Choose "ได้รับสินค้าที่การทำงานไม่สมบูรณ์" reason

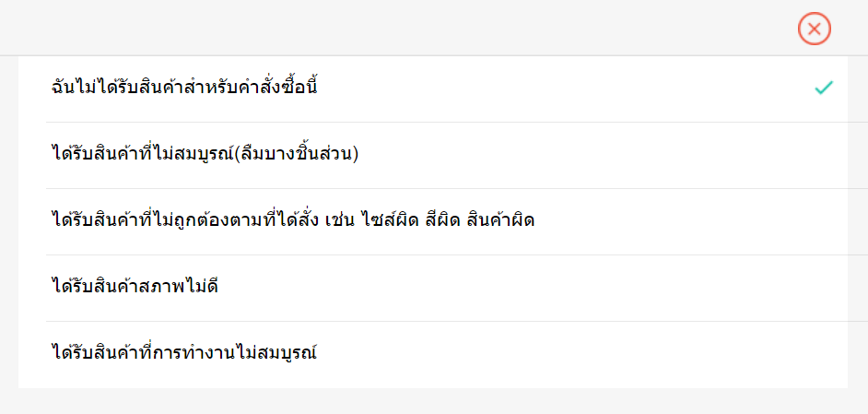point(184,353)
